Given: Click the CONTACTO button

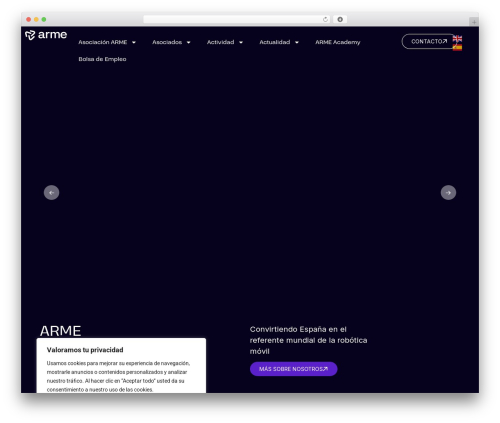Looking at the screenshot, I should pos(429,41).
